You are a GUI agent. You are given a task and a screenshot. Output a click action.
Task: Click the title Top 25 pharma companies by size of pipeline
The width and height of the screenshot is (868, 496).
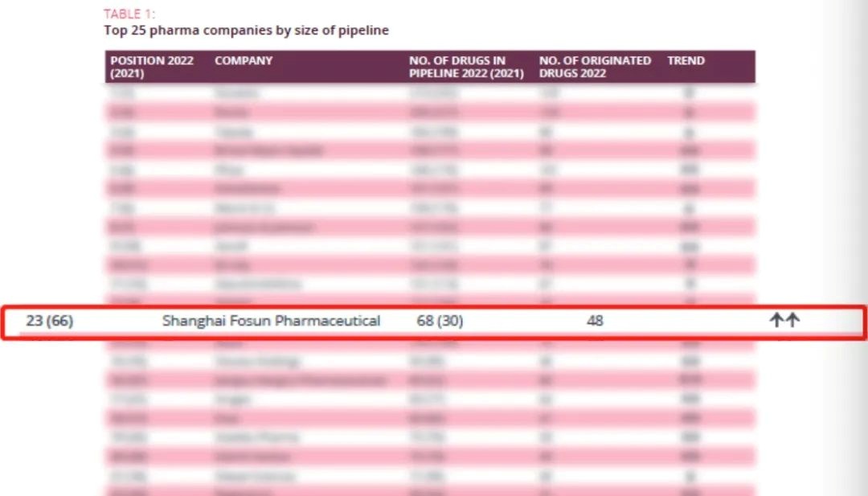tap(246, 31)
